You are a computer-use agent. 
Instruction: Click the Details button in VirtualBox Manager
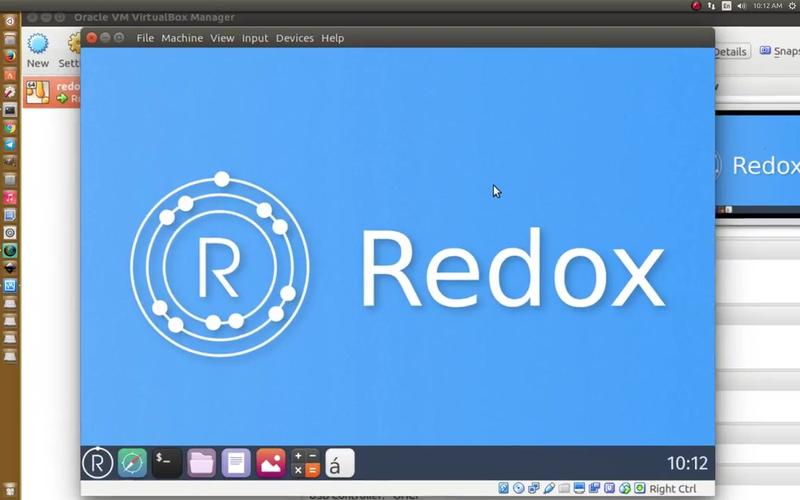point(732,52)
